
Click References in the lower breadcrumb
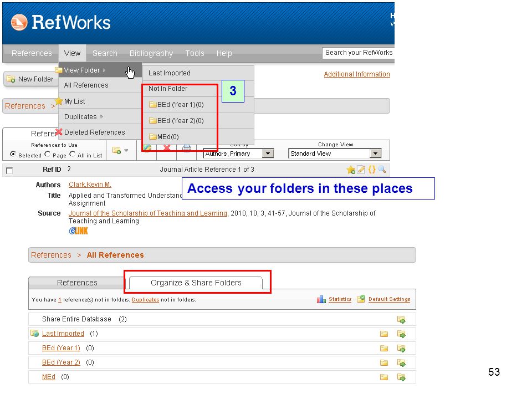tap(51, 255)
